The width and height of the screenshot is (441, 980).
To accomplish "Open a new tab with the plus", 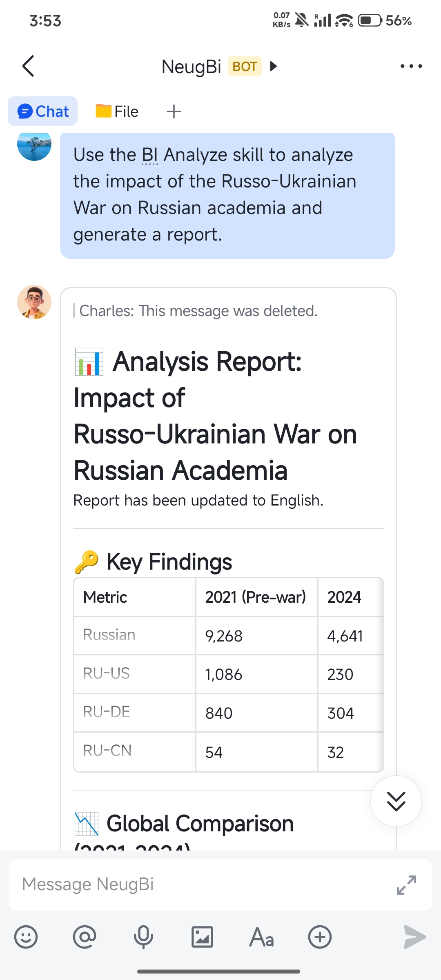I will coord(173,111).
